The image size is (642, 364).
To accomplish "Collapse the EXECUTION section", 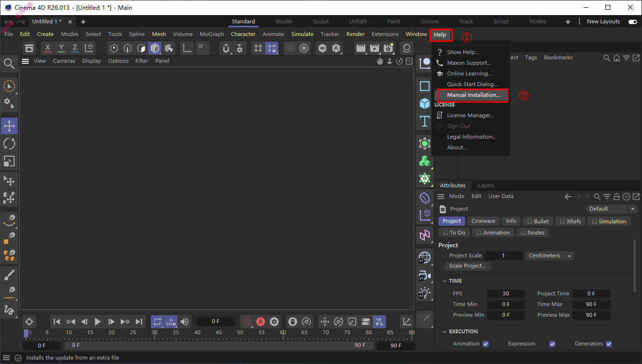I will tap(445, 332).
